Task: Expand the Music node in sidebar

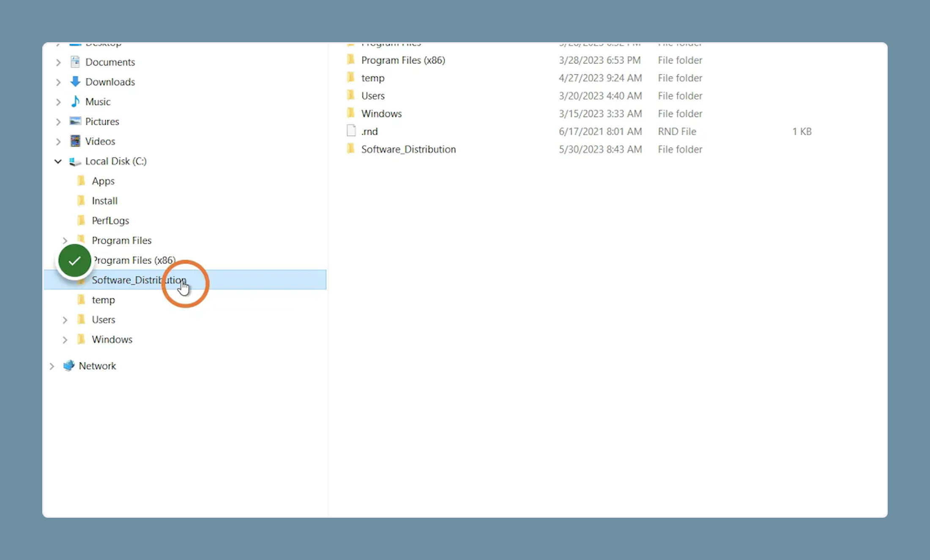Action: (x=58, y=102)
